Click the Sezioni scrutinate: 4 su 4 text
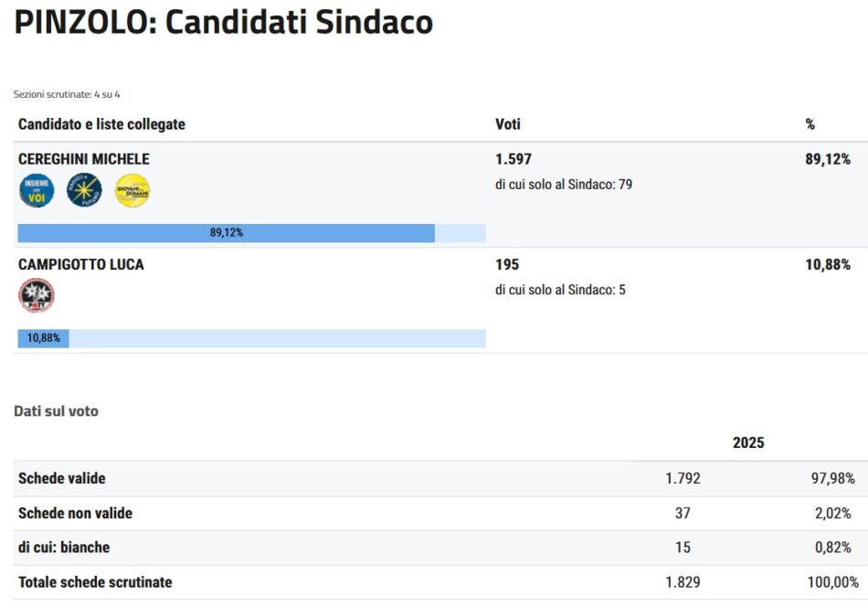Viewport: 868px width, 606px height. tap(67, 94)
